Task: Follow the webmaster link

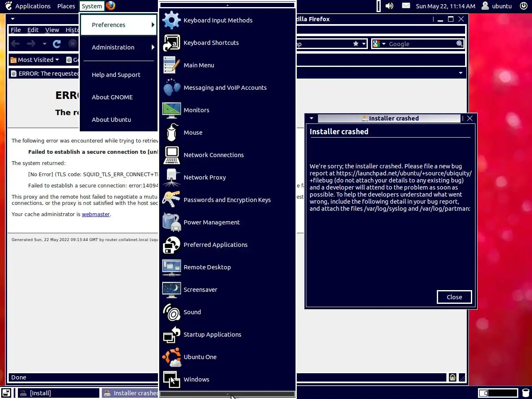Action: tap(96, 214)
